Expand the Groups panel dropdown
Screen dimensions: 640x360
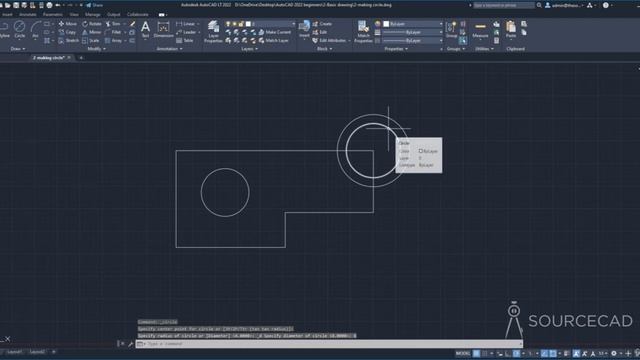click(x=456, y=49)
